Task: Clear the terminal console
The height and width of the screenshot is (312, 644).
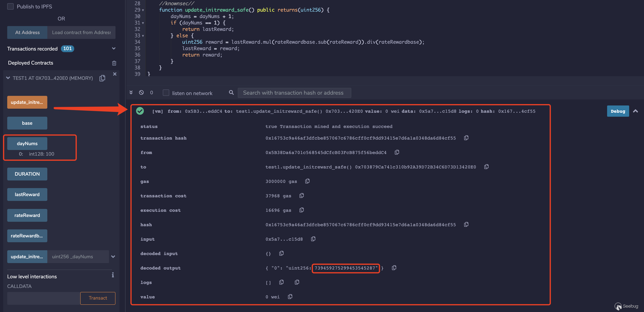Action: [141, 92]
